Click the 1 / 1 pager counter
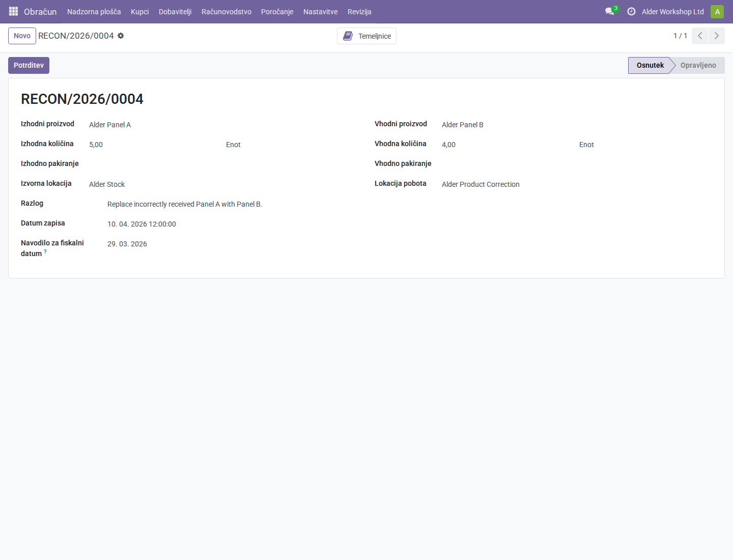This screenshot has height=560, width=733. pyautogui.click(x=680, y=36)
